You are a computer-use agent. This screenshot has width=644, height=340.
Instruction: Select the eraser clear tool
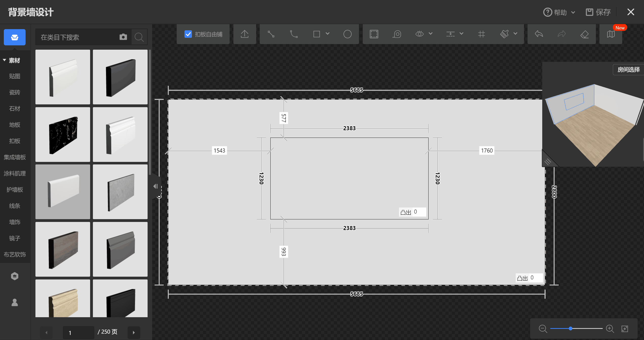click(x=584, y=34)
